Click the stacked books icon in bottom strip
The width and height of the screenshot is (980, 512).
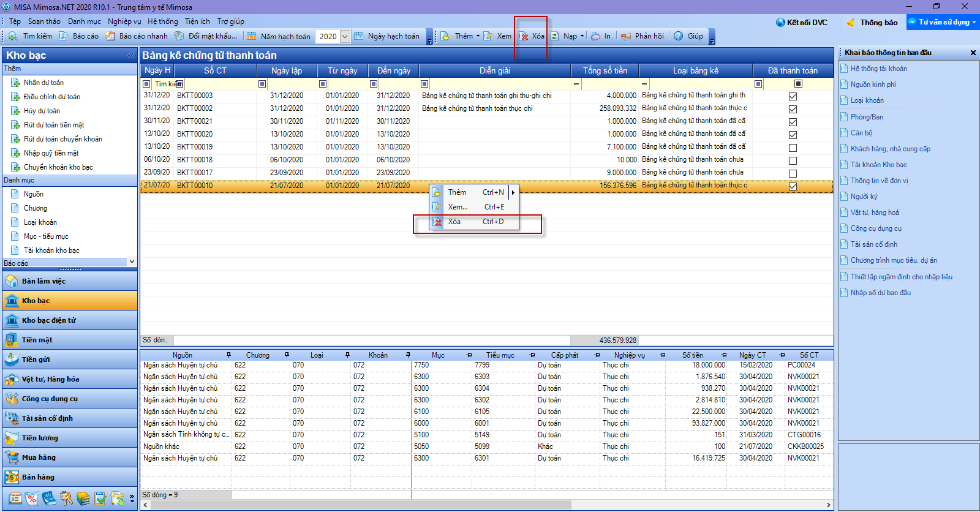tap(83, 499)
